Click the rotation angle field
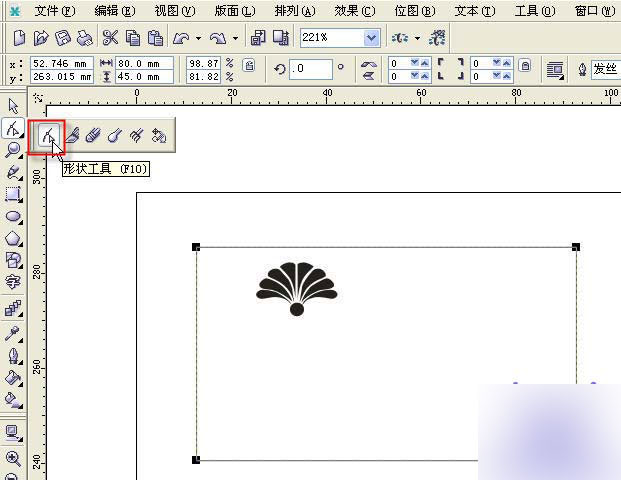The width and height of the screenshot is (621, 480). (x=311, y=69)
